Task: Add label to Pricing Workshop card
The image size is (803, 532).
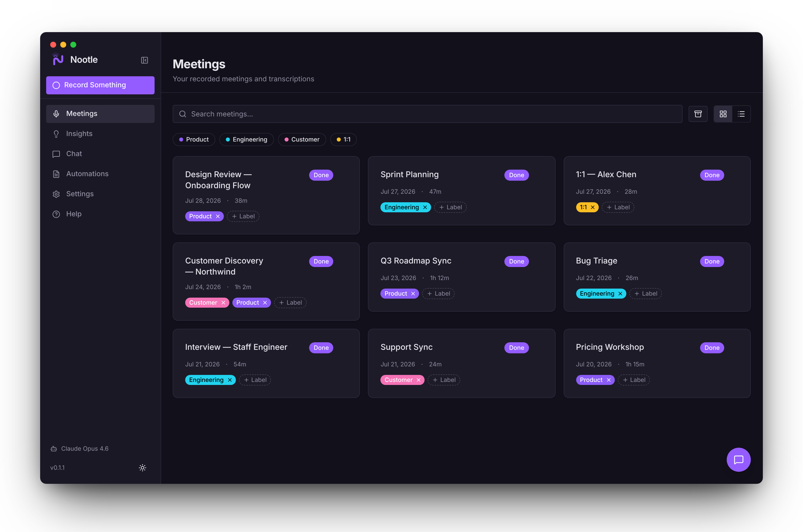Action: pyautogui.click(x=634, y=380)
